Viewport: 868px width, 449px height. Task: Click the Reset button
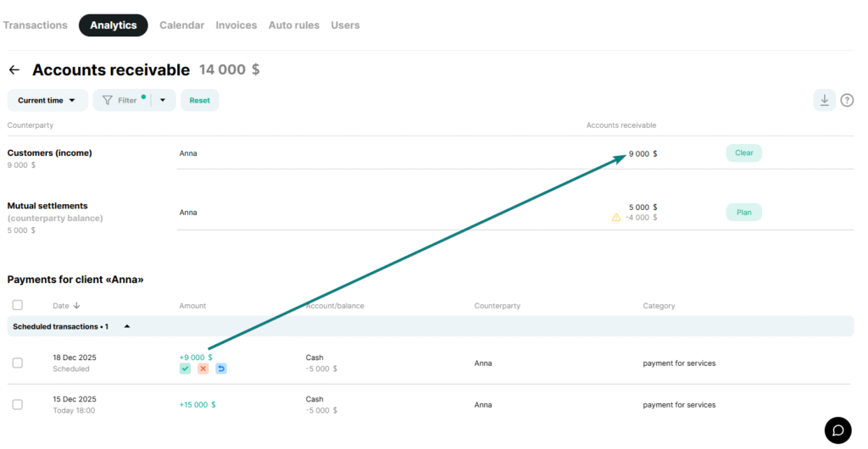coord(199,100)
